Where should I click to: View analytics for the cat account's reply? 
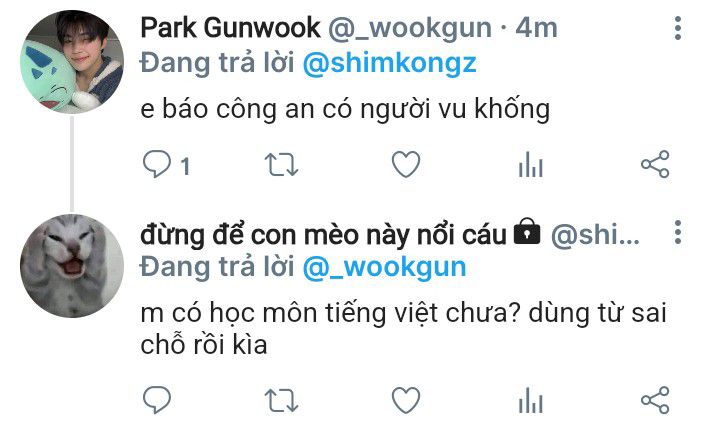click(x=531, y=400)
